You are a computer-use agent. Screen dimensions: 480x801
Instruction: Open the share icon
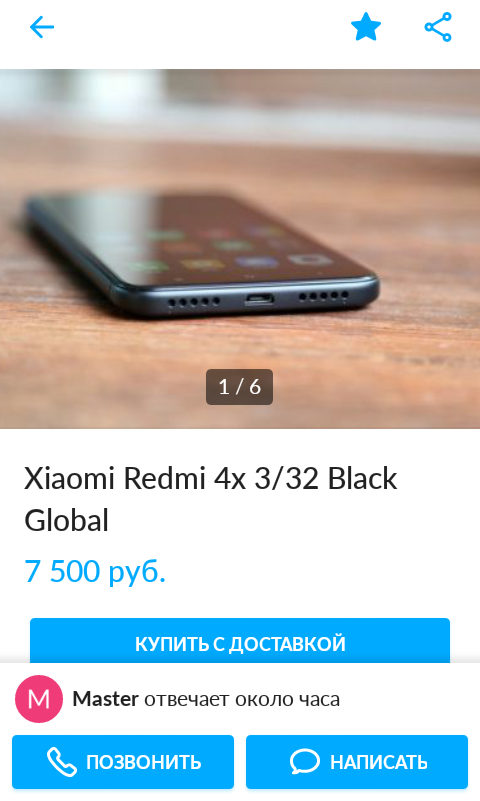pyautogui.click(x=438, y=27)
